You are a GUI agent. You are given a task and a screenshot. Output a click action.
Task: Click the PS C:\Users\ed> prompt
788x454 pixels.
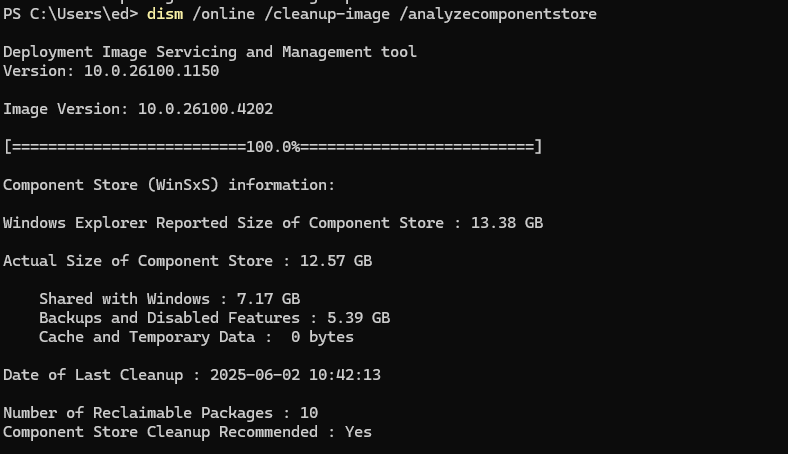click(x=70, y=14)
